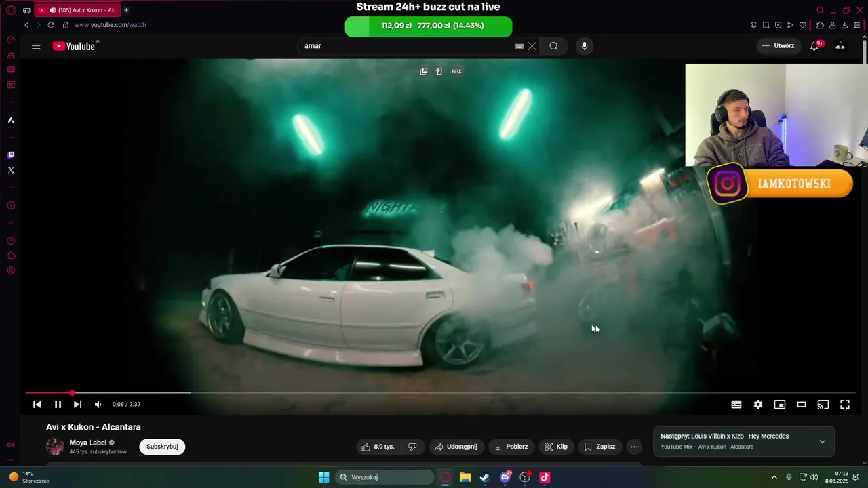The image size is (868, 488).
Task: Open Twitch in the Opera sidebar
Action: coord(11,155)
